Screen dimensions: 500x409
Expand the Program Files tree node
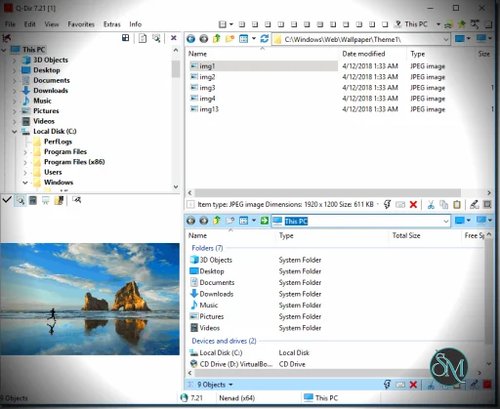(x=25, y=152)
